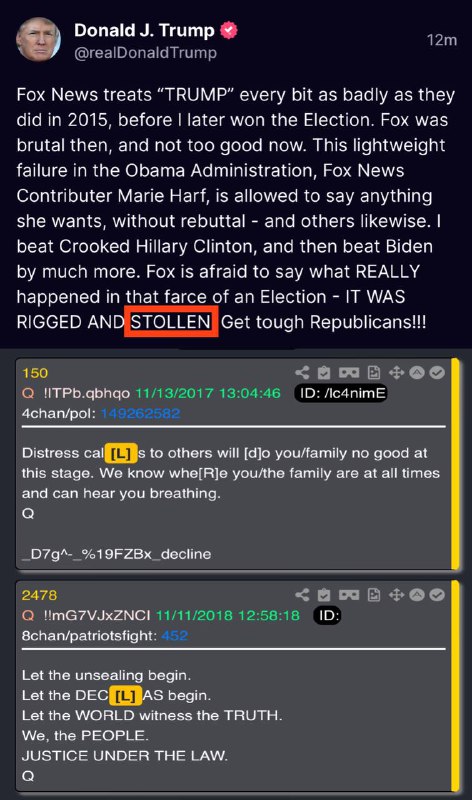The width and height of the screenshot is (472, 800).
Task: Toggle the checkmark circle on drop 2478
Action: [x=437, y=595]
